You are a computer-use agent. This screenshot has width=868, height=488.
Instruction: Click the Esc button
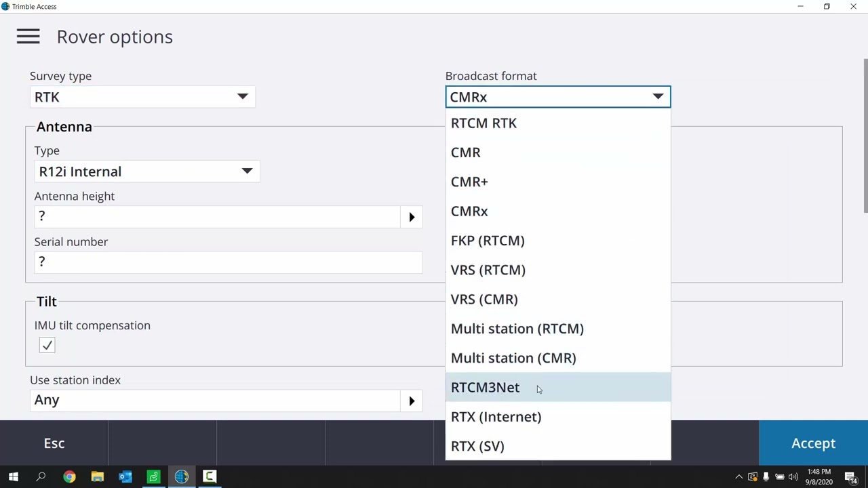54,443
